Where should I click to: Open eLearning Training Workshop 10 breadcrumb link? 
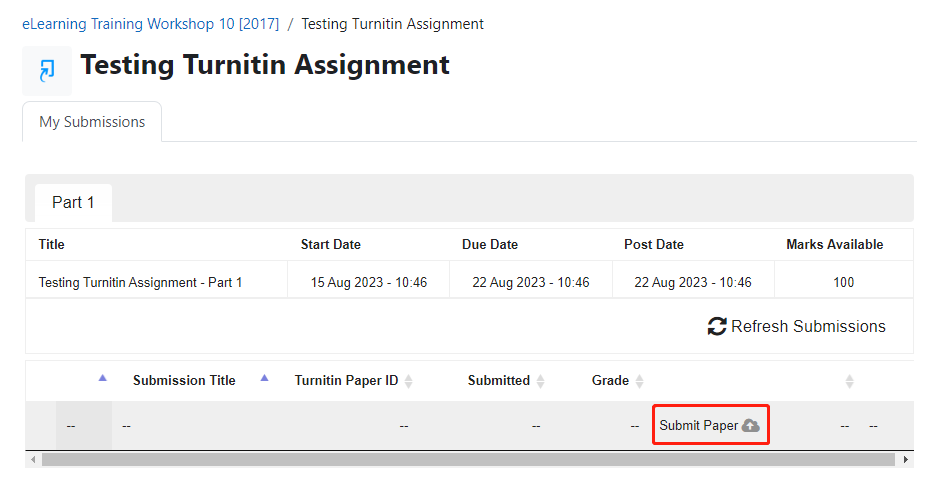pos(151,24)
